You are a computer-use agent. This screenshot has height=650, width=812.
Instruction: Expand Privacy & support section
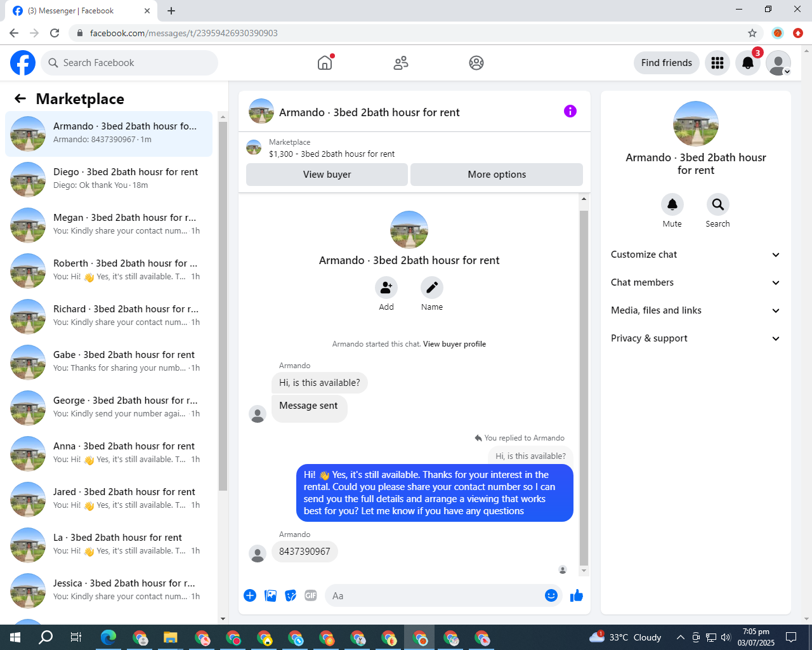696,338
